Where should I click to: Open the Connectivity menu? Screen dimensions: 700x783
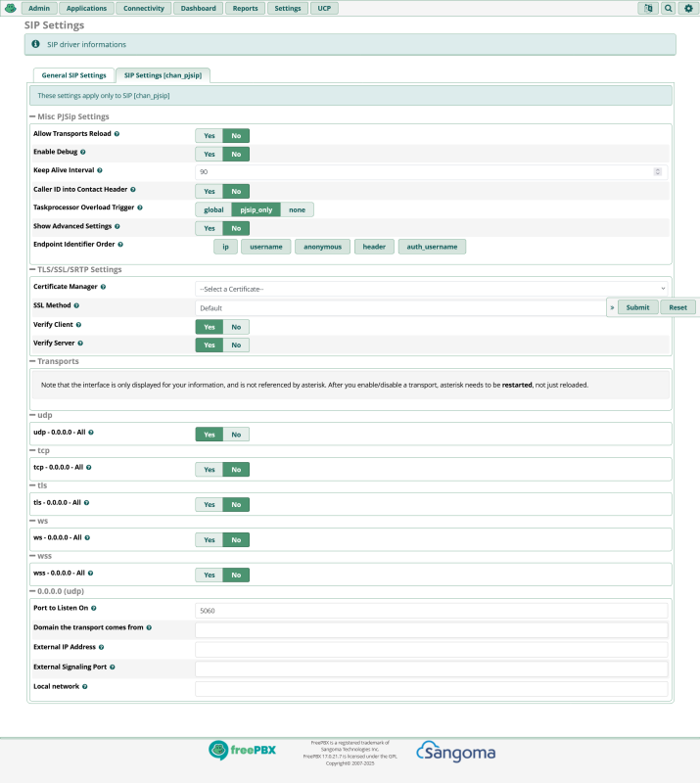point(143,8)
